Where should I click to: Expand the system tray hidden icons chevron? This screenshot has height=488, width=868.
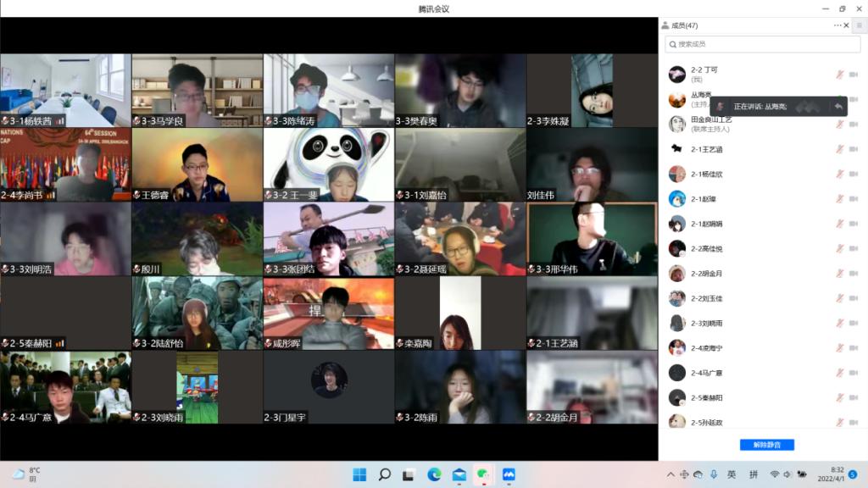(x=670, y=474)
